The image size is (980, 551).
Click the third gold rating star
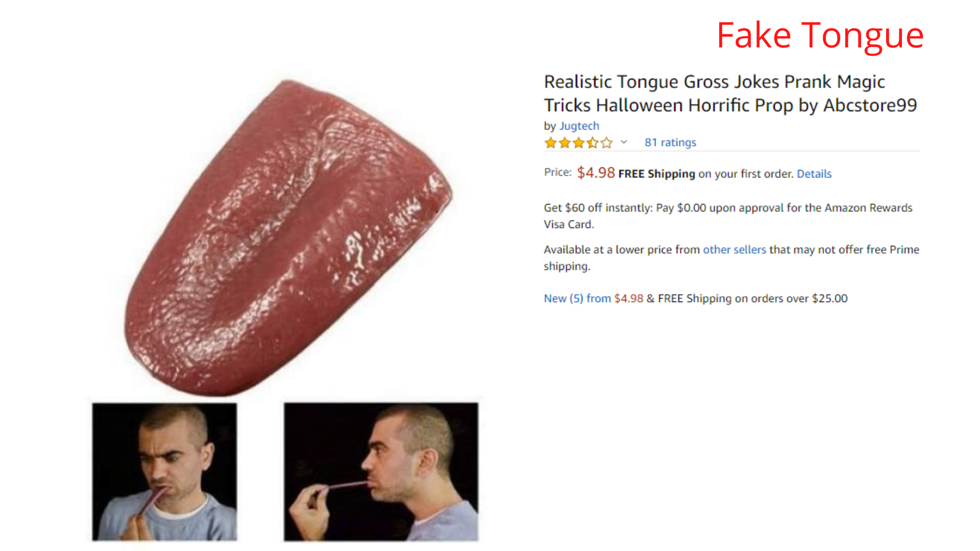[x=578, y=143]
